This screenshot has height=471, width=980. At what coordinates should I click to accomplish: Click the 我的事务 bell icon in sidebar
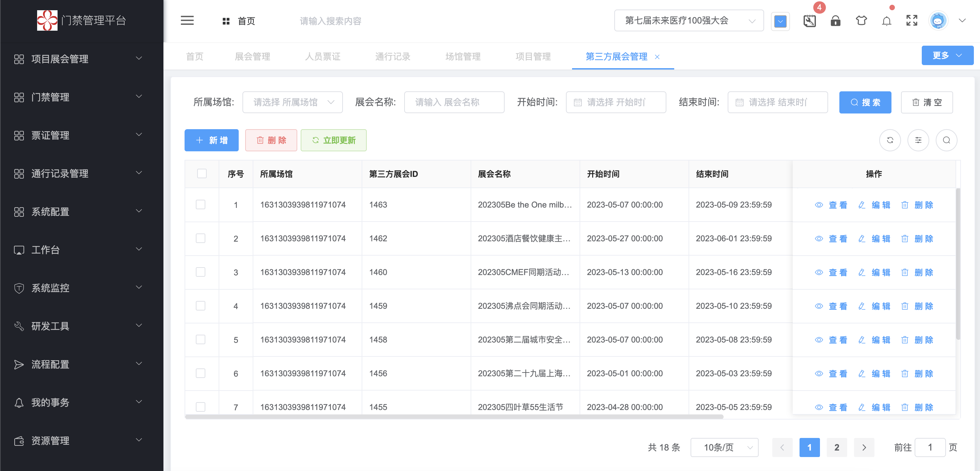19,402
